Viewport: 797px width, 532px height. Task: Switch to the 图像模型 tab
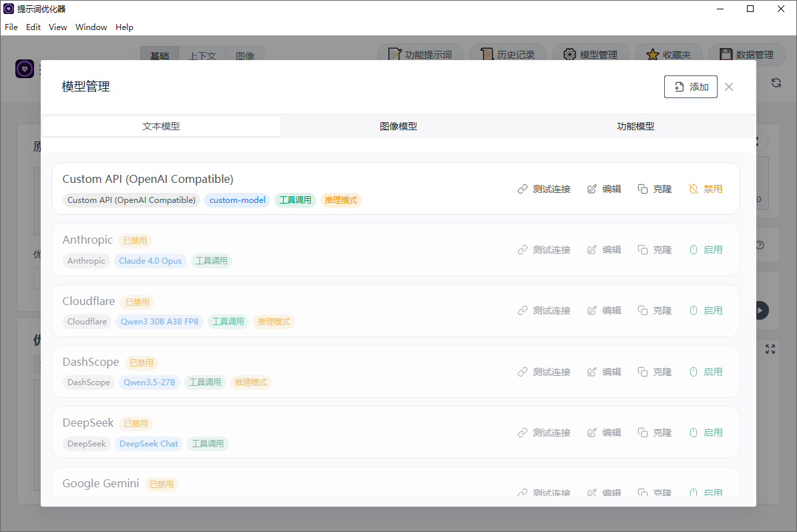click(398, 125)
